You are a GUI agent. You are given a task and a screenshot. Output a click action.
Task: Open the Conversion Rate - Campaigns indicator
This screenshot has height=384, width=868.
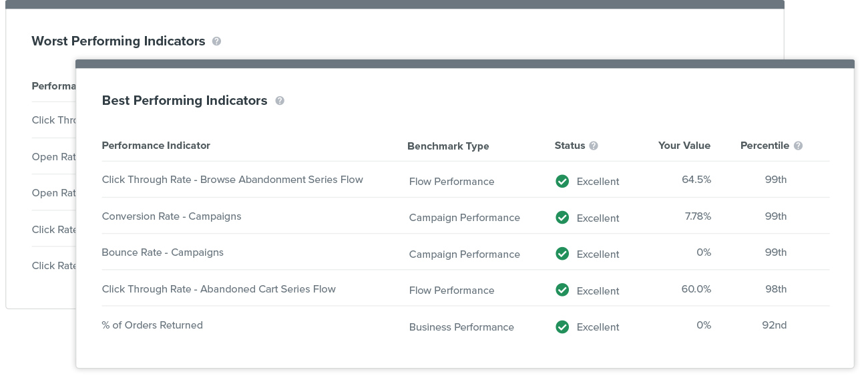pos(172,216)
